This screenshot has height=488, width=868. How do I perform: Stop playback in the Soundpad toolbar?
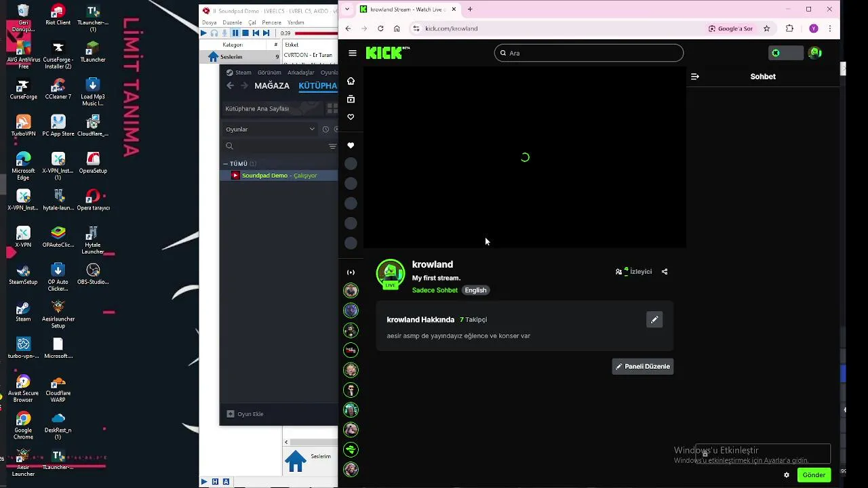tap(245, 33)
